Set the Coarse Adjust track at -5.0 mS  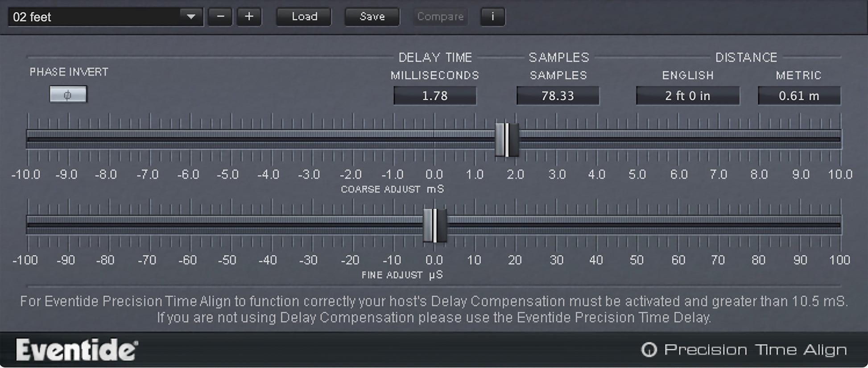[231, 139]
